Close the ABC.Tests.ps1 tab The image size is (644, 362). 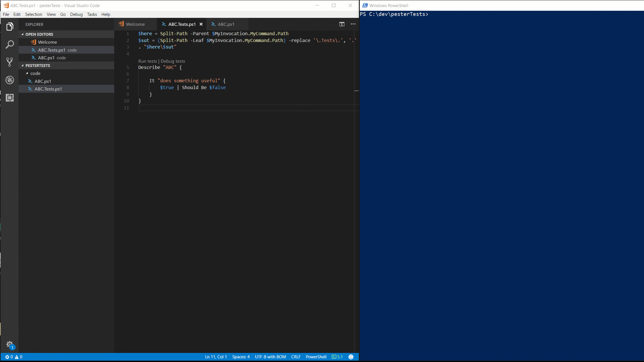[201, 24]
